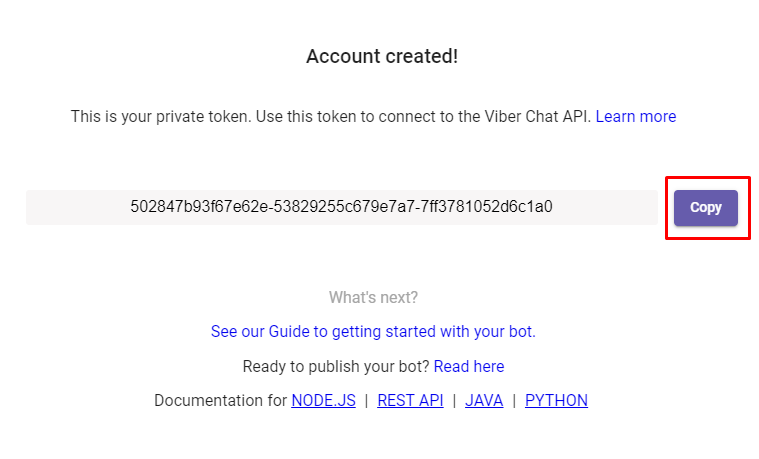Image resolution: width=759 pixels, height=459 pixels.
Task: Click the 'Documentation for' label
Action: tap(221, 401)
